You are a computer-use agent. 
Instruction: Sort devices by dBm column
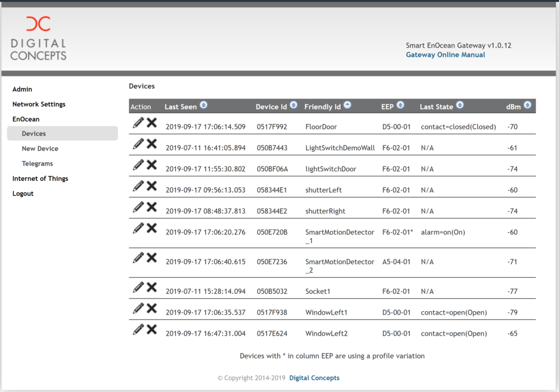point(528,105)
